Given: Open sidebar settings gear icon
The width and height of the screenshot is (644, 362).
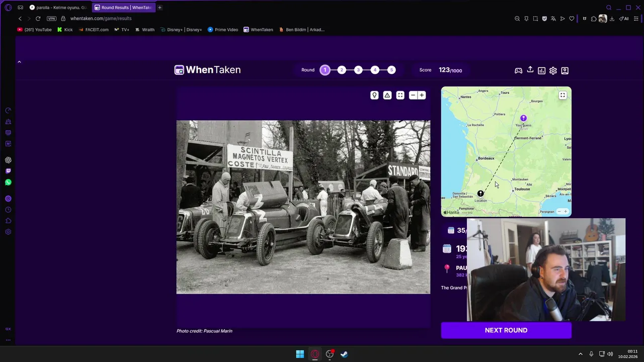Looking at the screenshot, I should [8, 232].
